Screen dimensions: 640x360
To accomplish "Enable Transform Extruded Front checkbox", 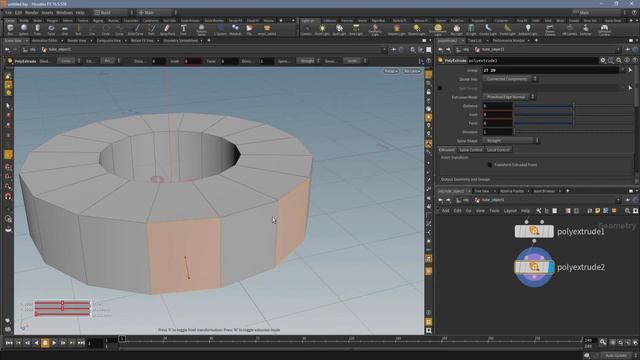I will 489,165.
